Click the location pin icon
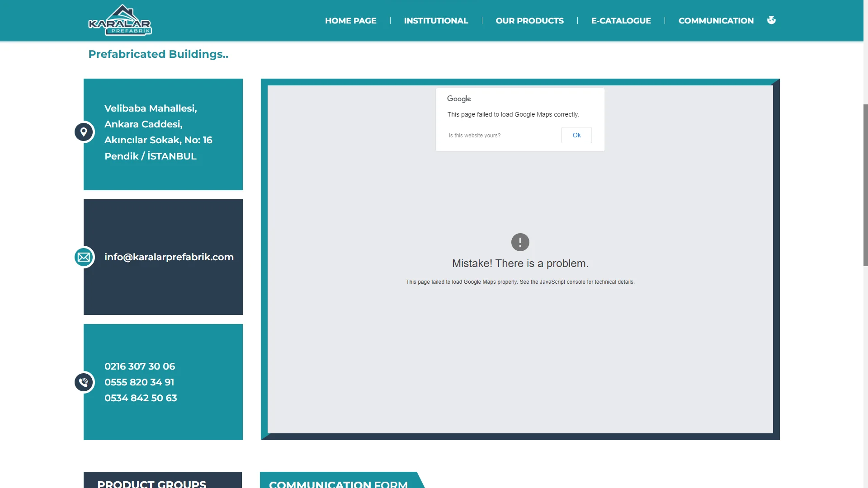This screenshot has height=488, width=868. (x=84, y=132)
